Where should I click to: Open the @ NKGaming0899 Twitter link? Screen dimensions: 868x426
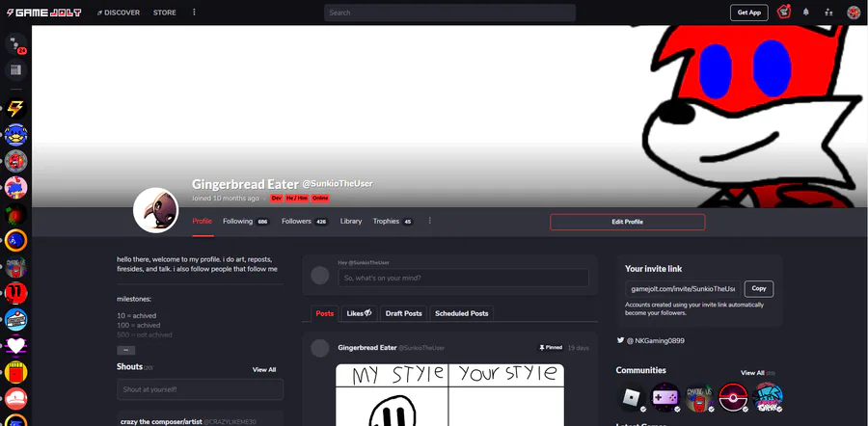[656, 341]
